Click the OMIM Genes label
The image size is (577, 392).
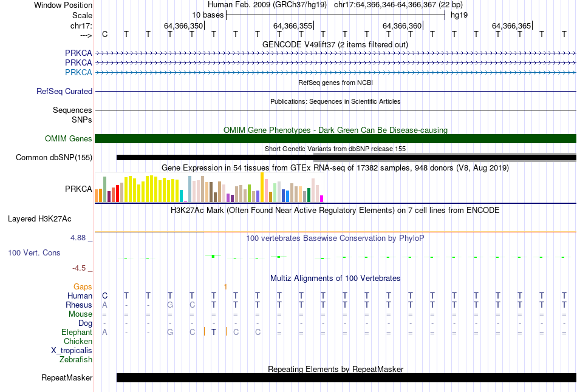(69, 138)
